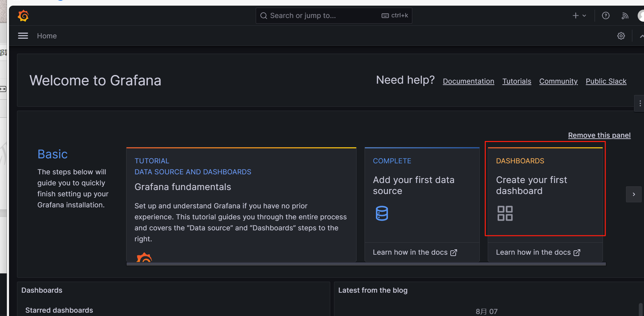
Task: Click the ctrl+k keyboard shortcut hint
Action: [x=395, y=15]
